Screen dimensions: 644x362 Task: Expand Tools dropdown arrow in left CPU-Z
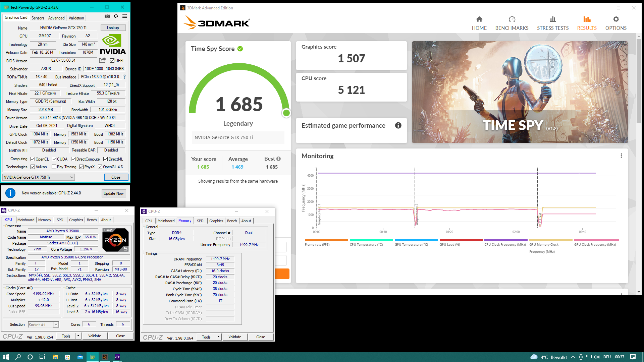click(x=78, y=336)
